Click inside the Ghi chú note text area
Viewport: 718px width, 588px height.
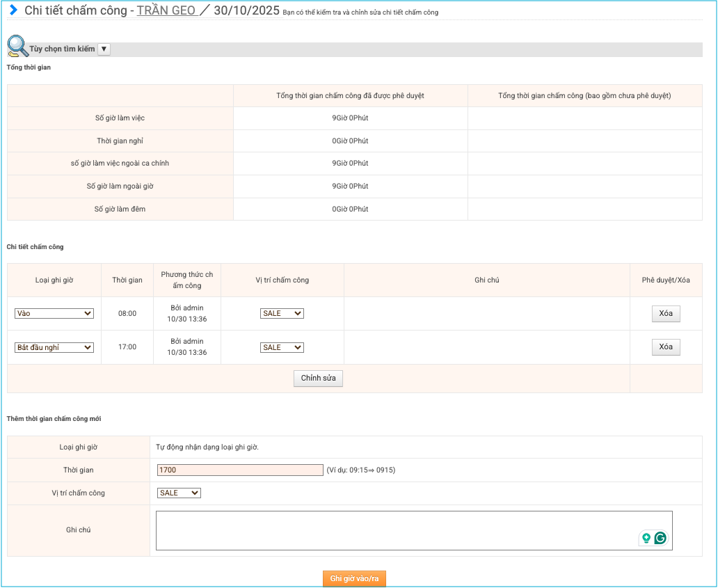[x=397, y=530]
